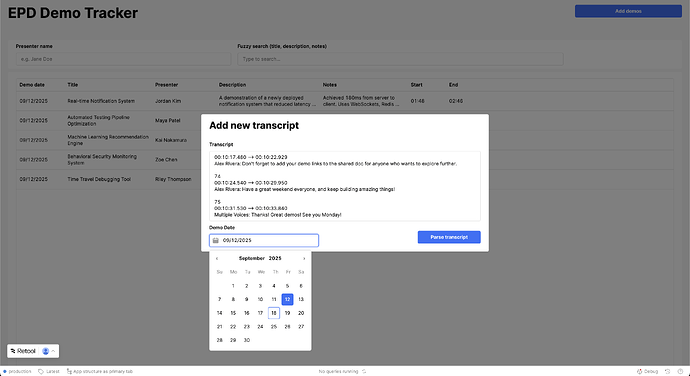The width and height of the screenshot is (690, 376).
Task: Click inside the Transcript text area
Action: [345, 186]
